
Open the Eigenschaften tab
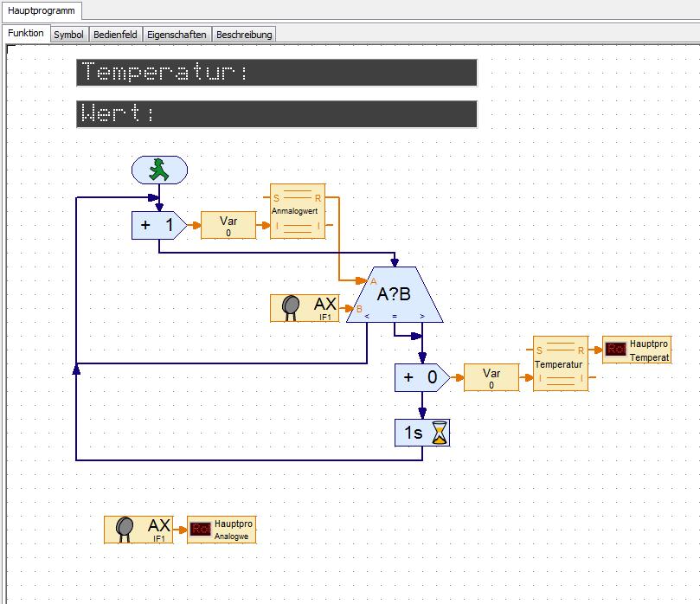(x=177, y=35)
